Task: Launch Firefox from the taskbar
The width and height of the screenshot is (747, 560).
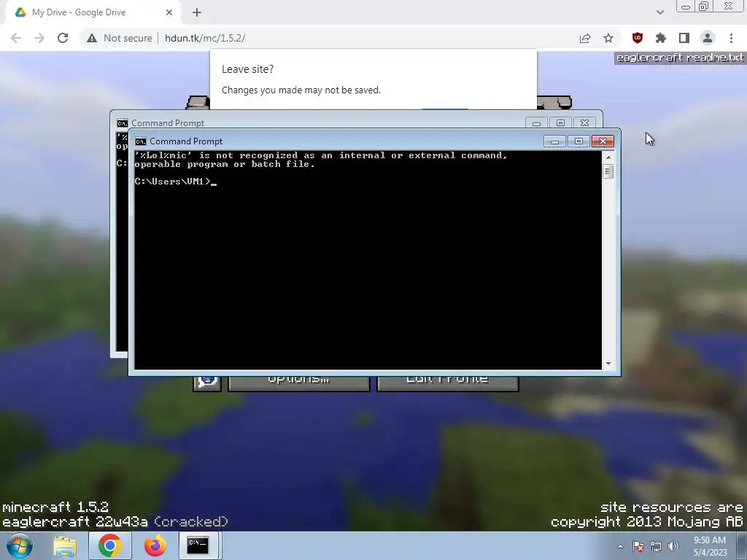Action: 155,545
